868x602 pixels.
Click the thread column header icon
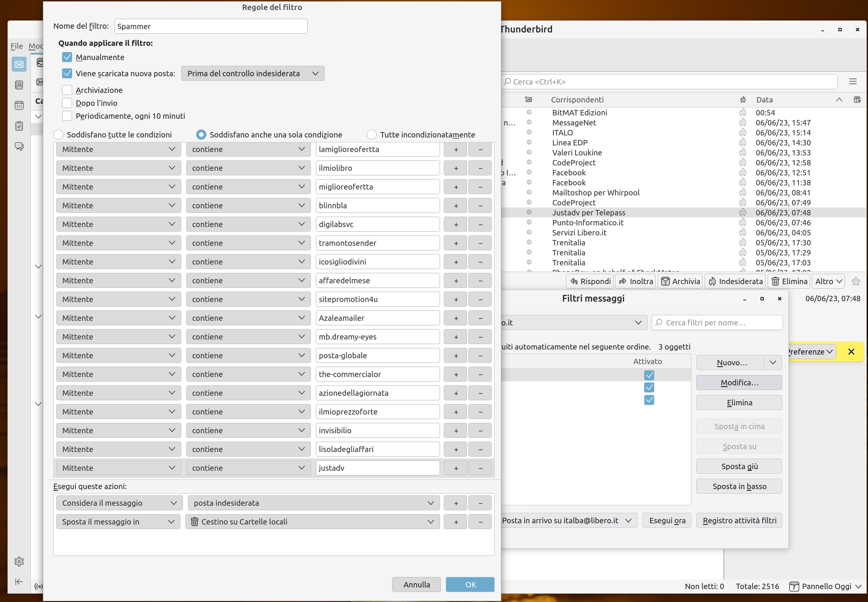tap(528, 100)
